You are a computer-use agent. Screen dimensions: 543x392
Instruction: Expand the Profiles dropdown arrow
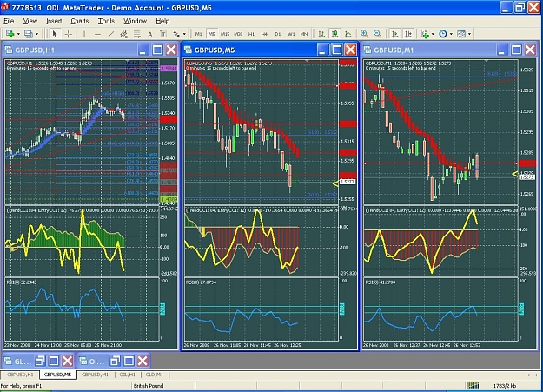pos(36,34)
